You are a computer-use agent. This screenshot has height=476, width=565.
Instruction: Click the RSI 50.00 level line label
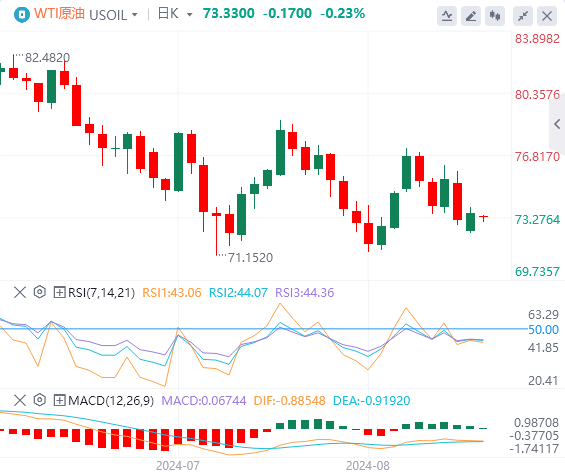pos(543,330)
